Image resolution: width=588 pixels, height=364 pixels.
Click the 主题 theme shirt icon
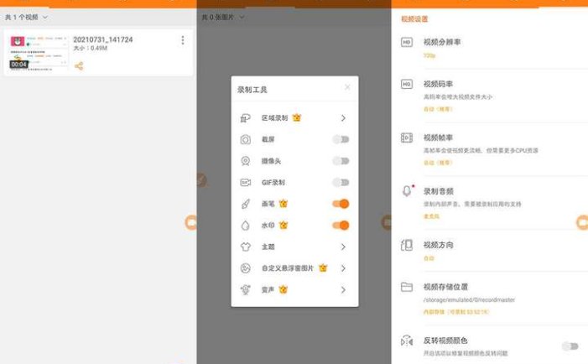245,247
